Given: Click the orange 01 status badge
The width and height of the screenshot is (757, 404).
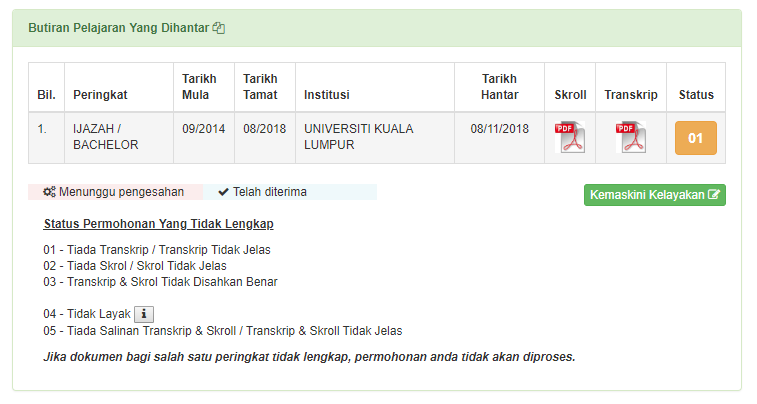Looking at the screenshot, I should [696, 138].
